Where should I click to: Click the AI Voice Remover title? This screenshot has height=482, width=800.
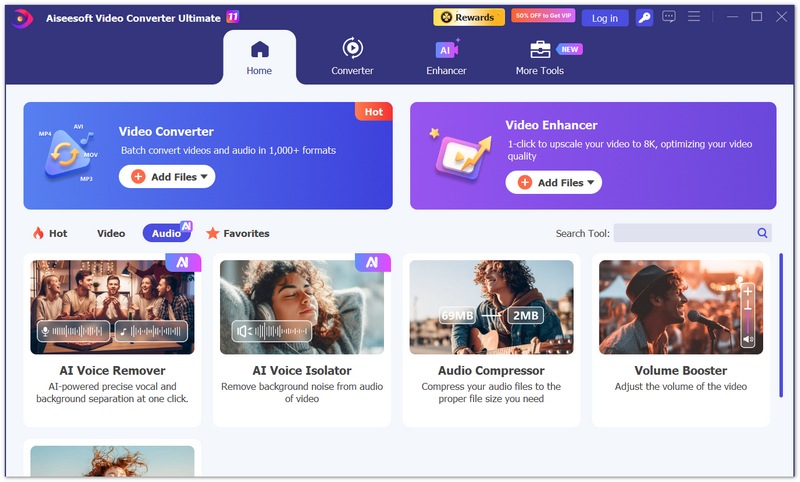tap(112, 371)
